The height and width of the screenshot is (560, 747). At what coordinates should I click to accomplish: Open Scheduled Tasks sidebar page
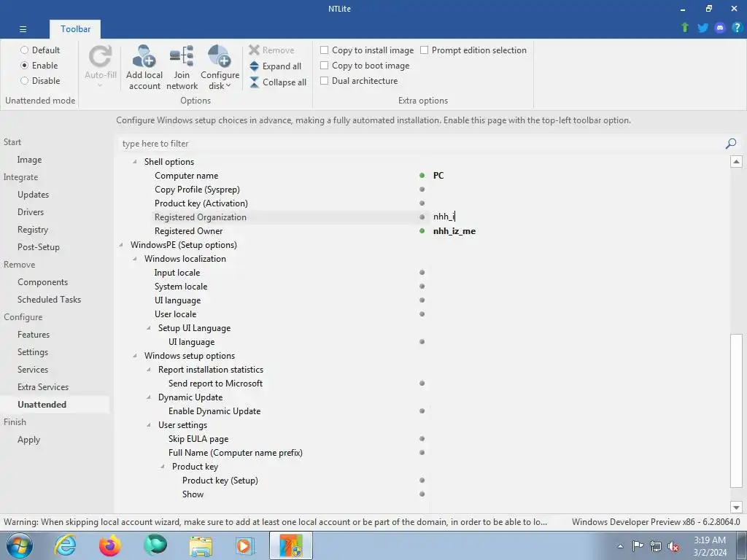tap(49, 300)
